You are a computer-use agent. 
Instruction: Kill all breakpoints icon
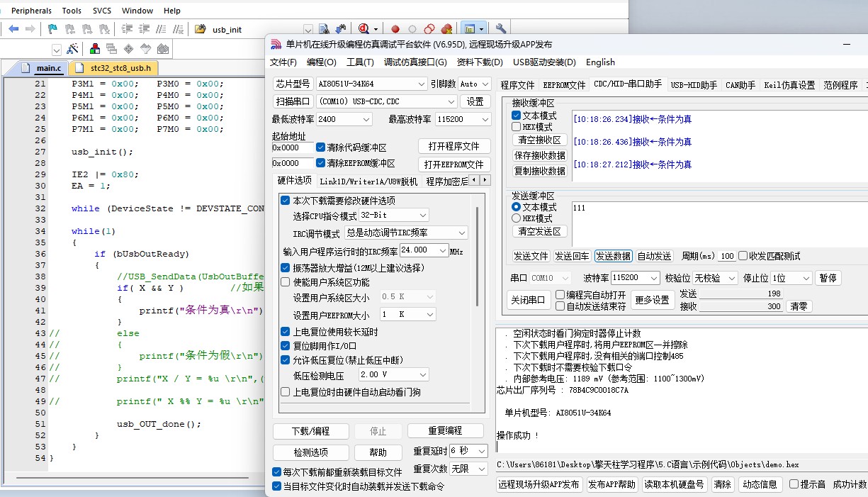pyautogui.click(x=446, y=29)
